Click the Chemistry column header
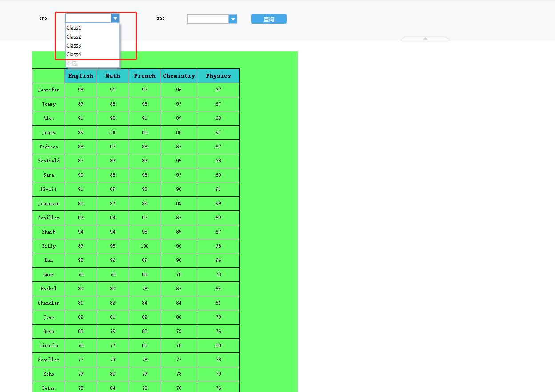Viewport: 555px width, 392px height. tap(179, 76)
